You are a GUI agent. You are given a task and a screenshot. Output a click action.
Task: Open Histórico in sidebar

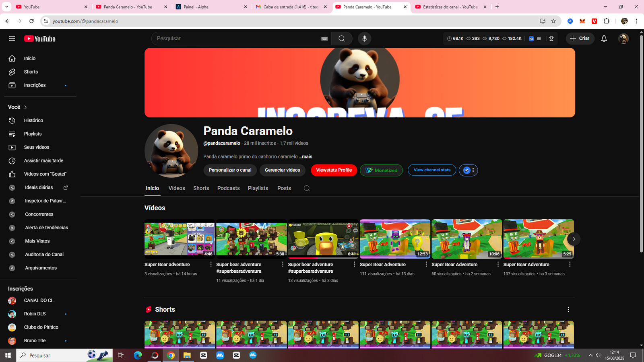coord(39,120)
